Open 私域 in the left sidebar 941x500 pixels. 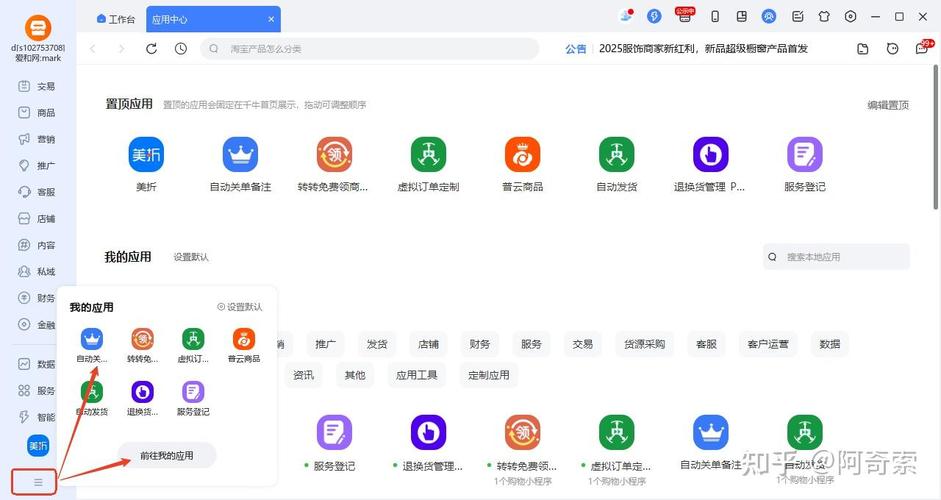point(37,271)
